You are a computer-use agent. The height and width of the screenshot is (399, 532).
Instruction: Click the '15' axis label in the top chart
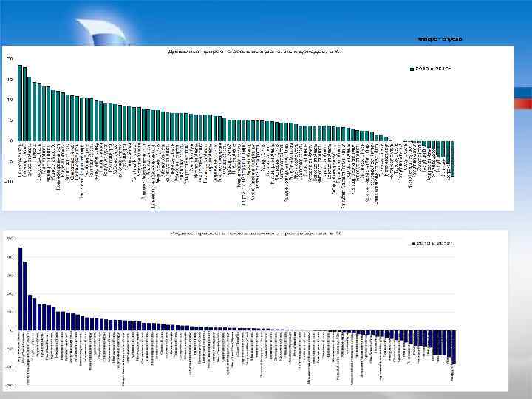point(10,79)
